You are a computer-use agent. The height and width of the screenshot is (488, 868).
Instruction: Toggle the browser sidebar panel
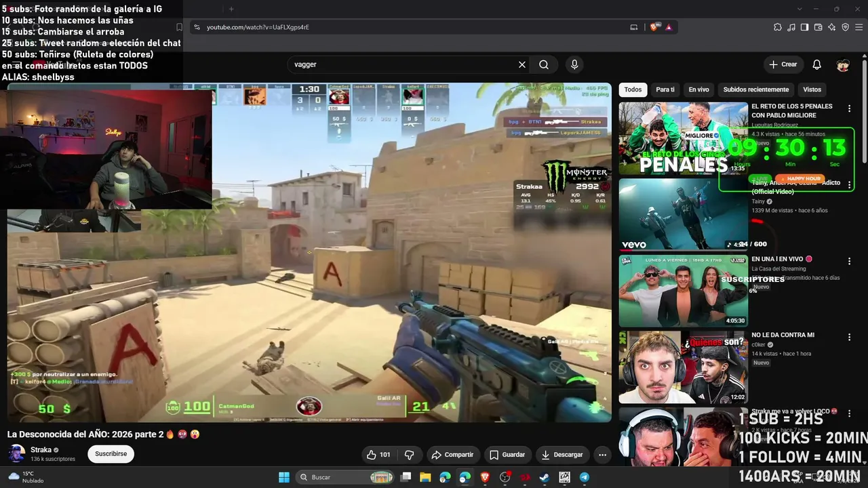(805, 27)
